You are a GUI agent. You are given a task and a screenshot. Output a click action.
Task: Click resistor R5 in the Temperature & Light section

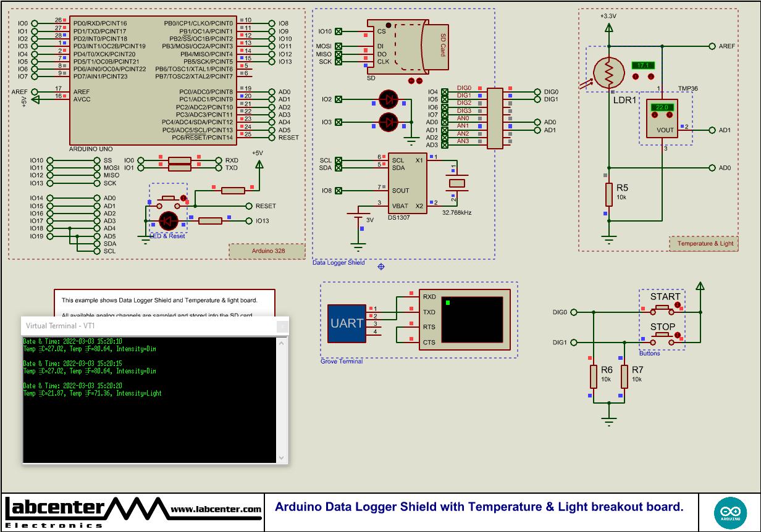(x=608, y=196)
